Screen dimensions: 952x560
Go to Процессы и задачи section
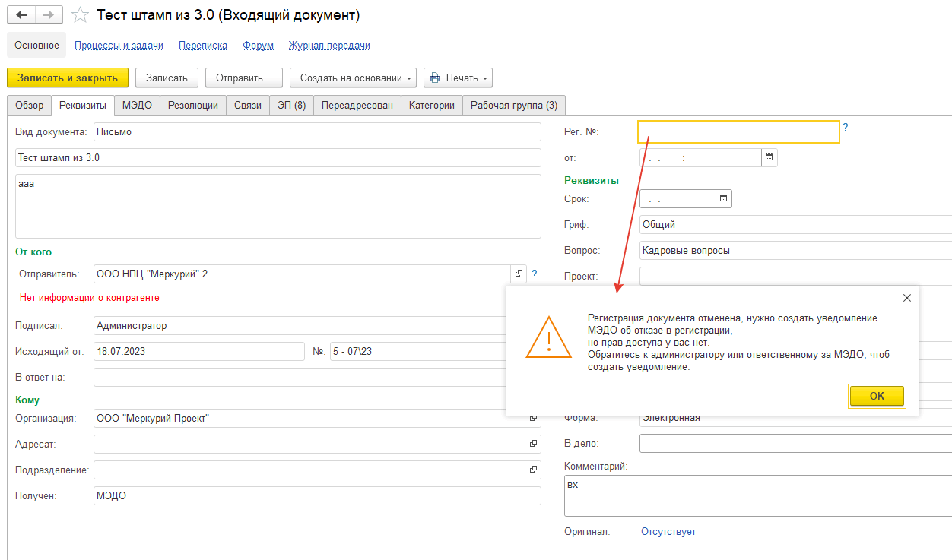coord(119,45)
